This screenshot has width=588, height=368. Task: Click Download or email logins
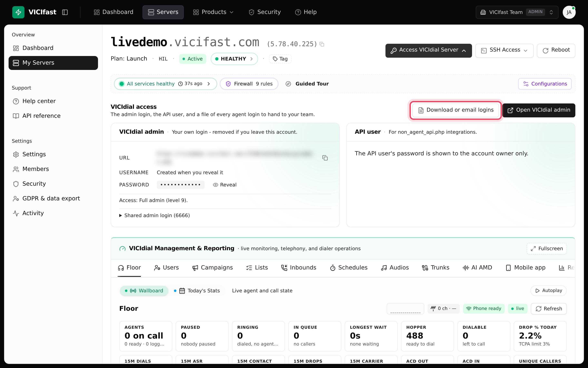(x=455, y=110)
